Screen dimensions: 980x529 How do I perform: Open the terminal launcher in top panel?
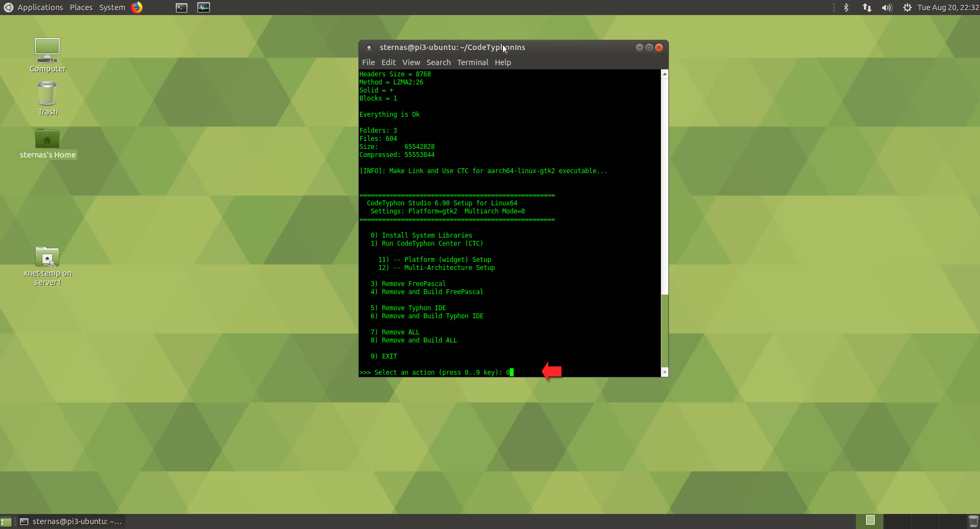[x=182, y=8]
